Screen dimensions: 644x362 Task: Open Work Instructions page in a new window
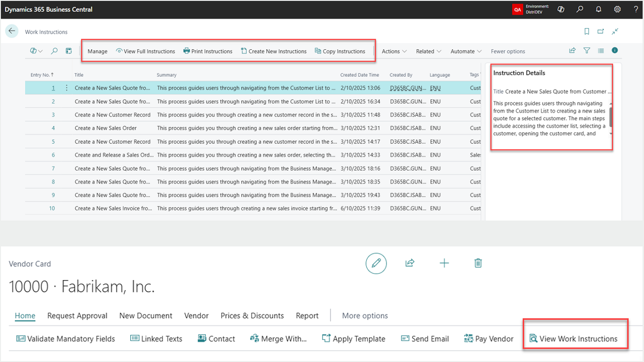[x=601, y=31]
